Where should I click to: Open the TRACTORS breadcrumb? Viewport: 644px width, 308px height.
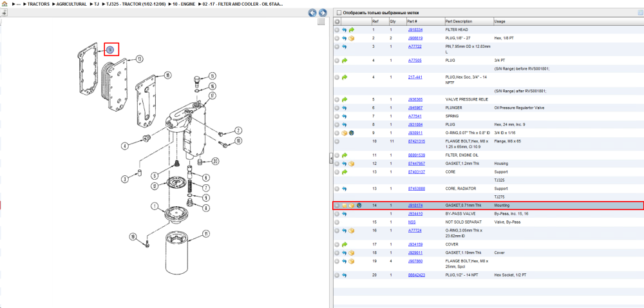pos(39,4)
